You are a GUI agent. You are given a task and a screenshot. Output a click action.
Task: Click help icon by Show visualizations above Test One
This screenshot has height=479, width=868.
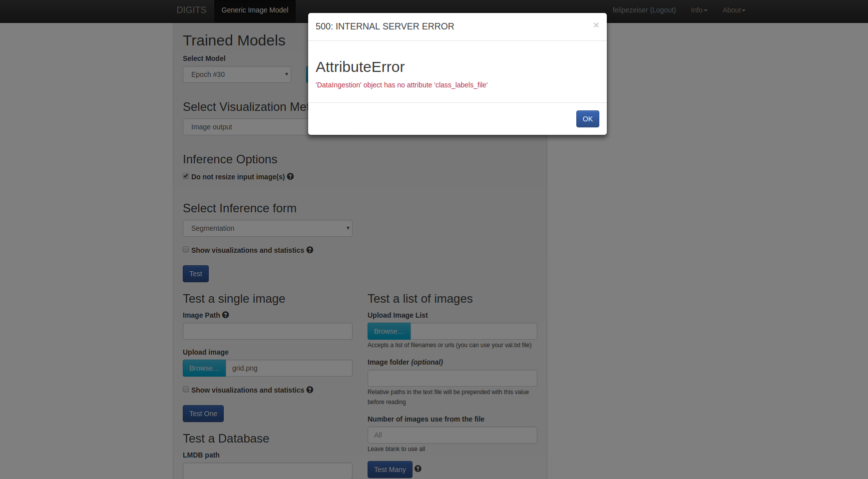point(310,390)
